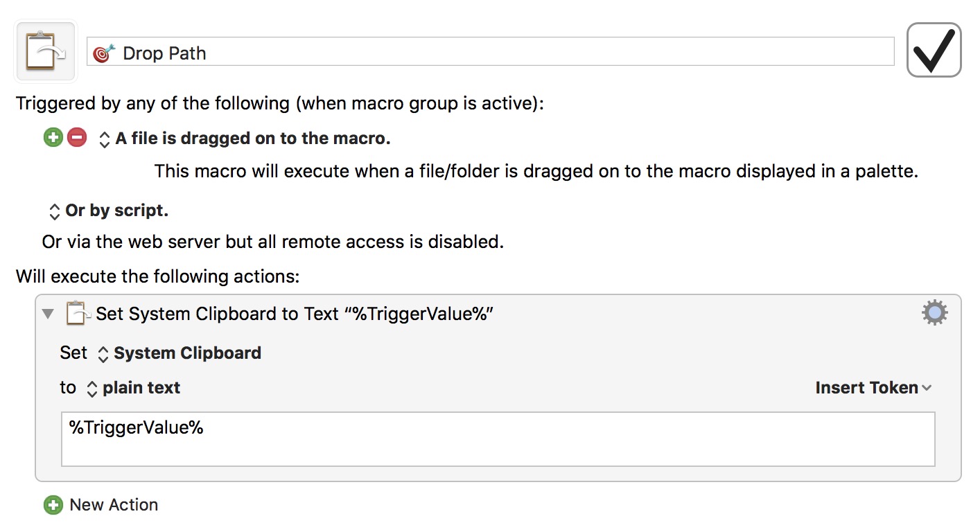Viewport: 980px width, 532px height.
Task: Open the Insert Token menu
Action: (873, 388)
